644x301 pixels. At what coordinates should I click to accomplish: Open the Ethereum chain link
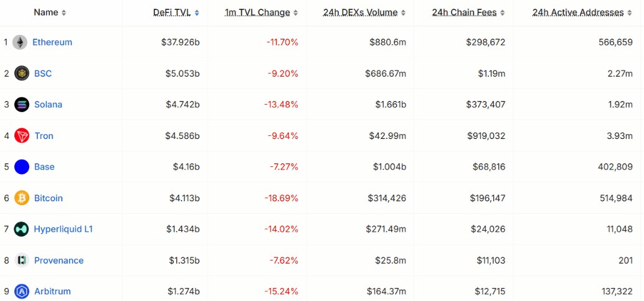(52, 42)
